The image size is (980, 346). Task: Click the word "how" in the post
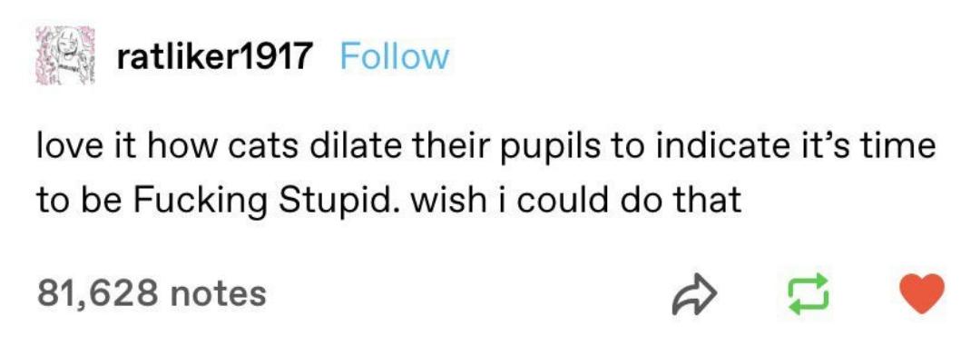(185, 148)
